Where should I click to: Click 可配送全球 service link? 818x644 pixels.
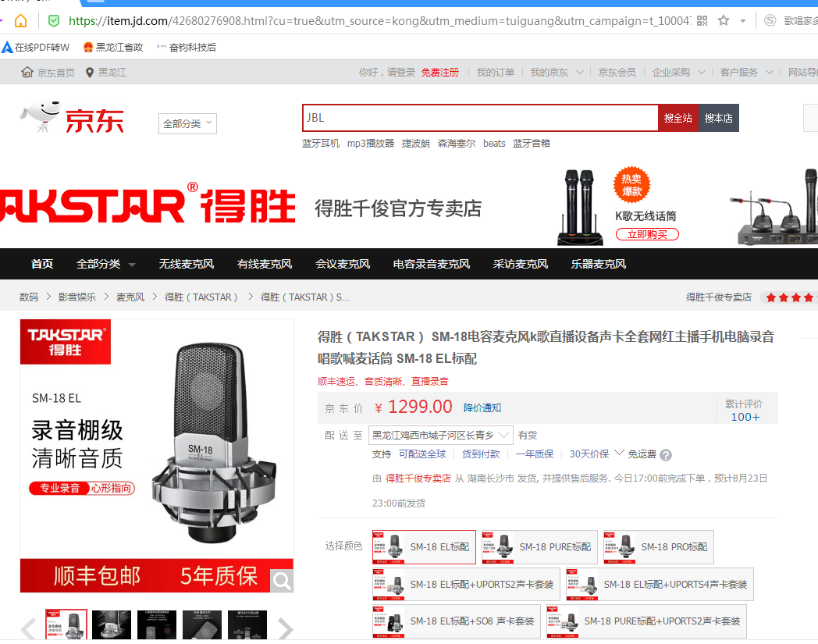[x=422, y=454]
